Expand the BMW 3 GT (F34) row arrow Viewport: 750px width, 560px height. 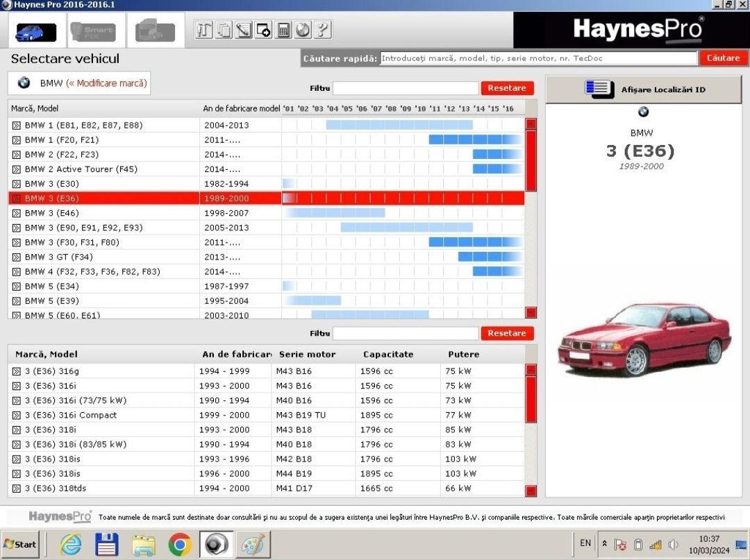point(16,257)
